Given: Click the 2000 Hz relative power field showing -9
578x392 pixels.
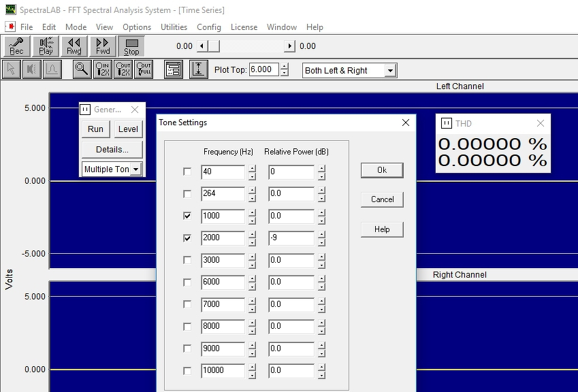Looking at the screenshot, I should tap(291, 238).
